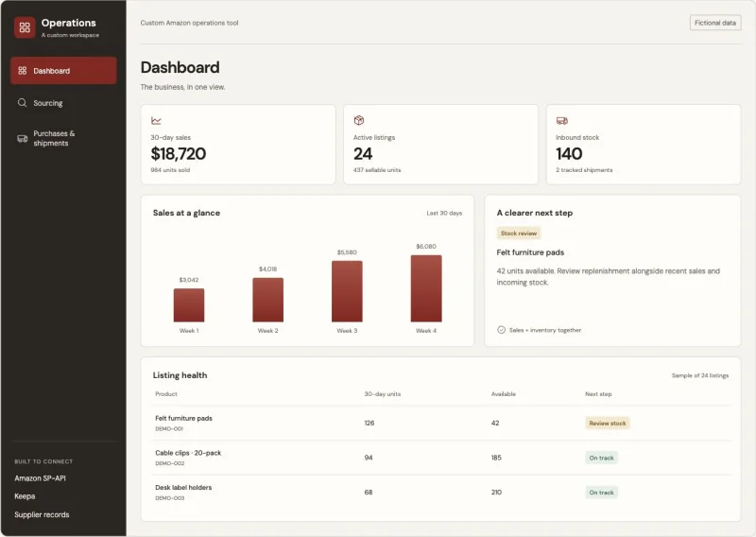Click the Purchases & shipments truck icon
Viewport: 756px width, 537px height.
(22, 138)
